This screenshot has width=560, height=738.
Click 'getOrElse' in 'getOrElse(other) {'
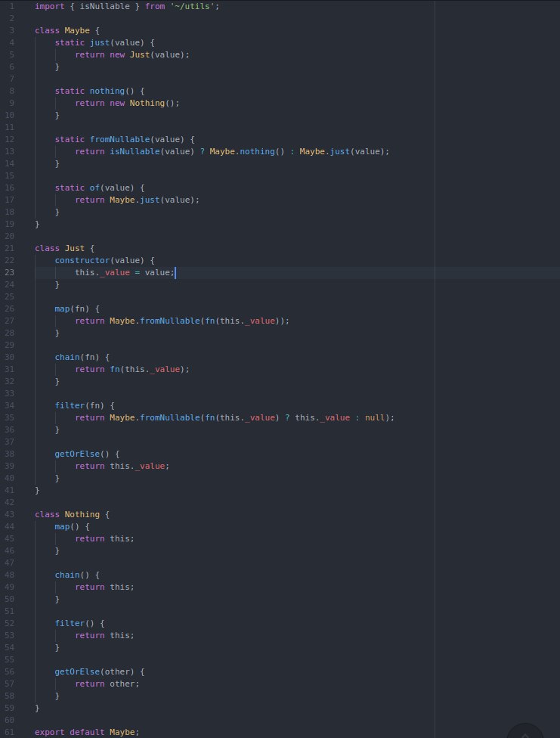77,672
